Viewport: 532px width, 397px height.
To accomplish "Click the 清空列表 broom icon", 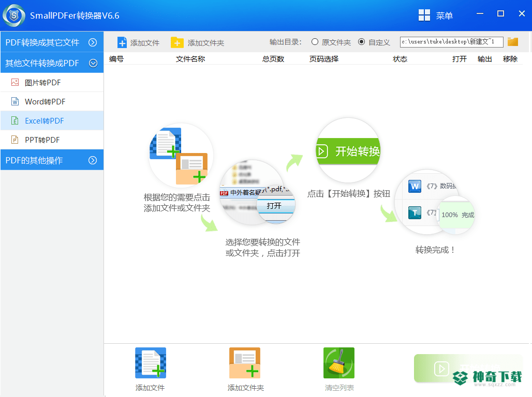I will 339,363.
